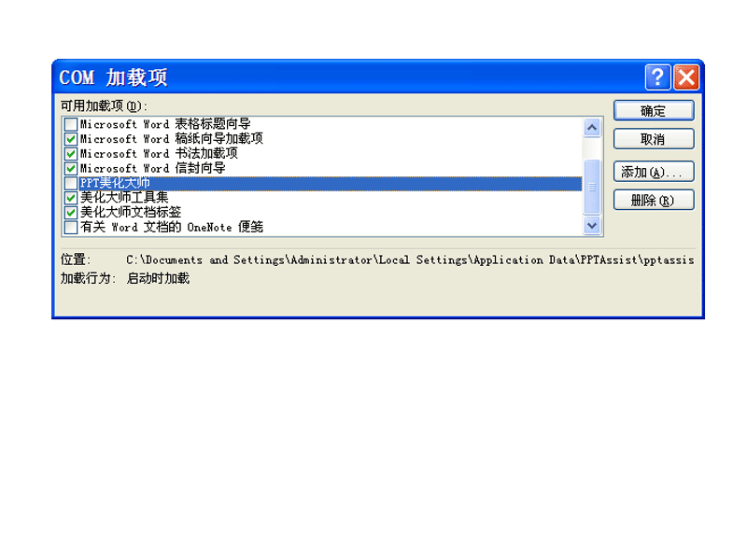Close the COM 加载项 dialog
The width and height of the screenshot is (747, 560).
[x=686, y=77]
